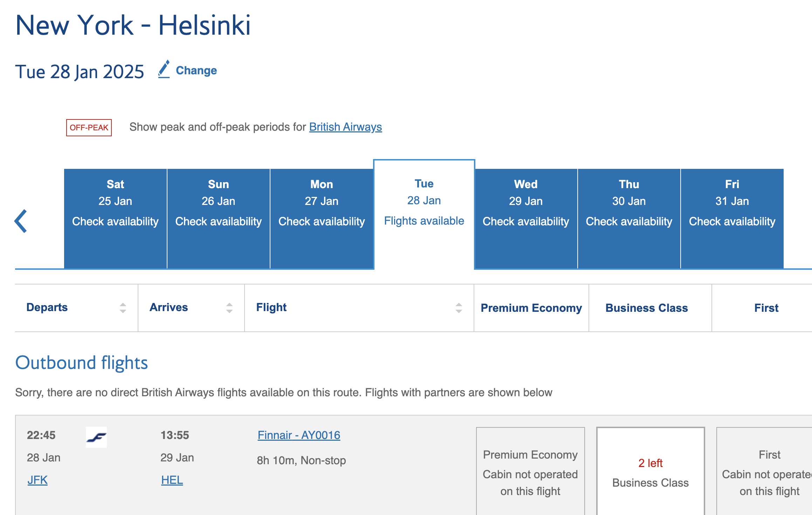The height and width of the screenshot is (515, 812).
Task: Click the pencil edit icon beside the date
Action: (x=164, y=69)
